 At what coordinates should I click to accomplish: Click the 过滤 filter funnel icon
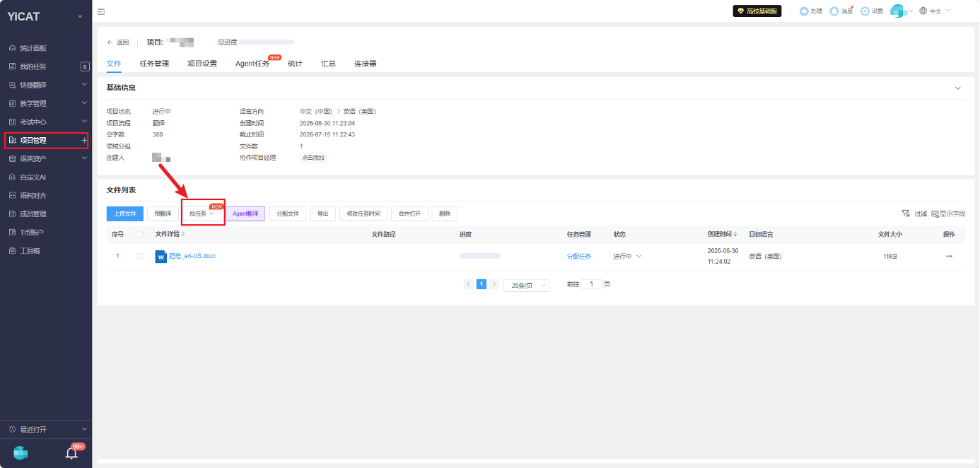tap(905, 213)
